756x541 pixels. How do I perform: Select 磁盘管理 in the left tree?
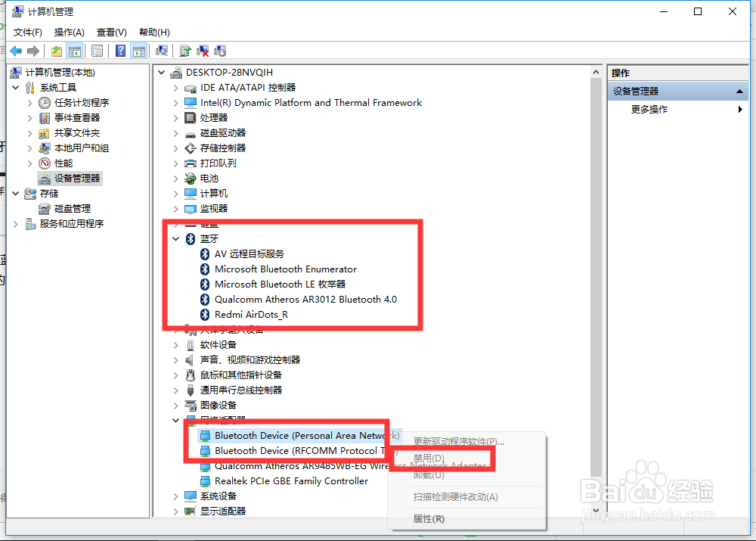(73, 209)
